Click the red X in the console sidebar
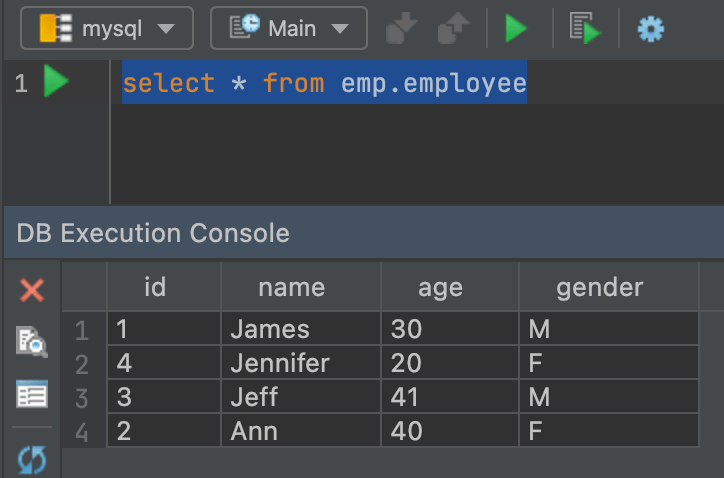 32,290
